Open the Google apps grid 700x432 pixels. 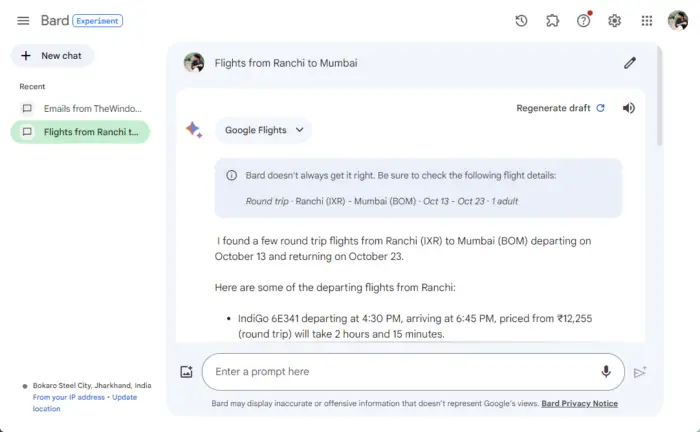(647, 20)
